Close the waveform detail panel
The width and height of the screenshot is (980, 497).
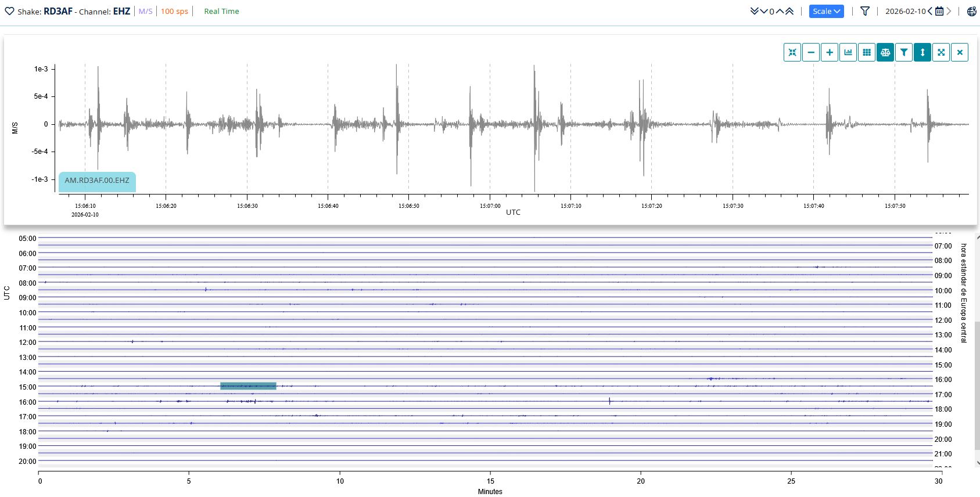[960, 52]
